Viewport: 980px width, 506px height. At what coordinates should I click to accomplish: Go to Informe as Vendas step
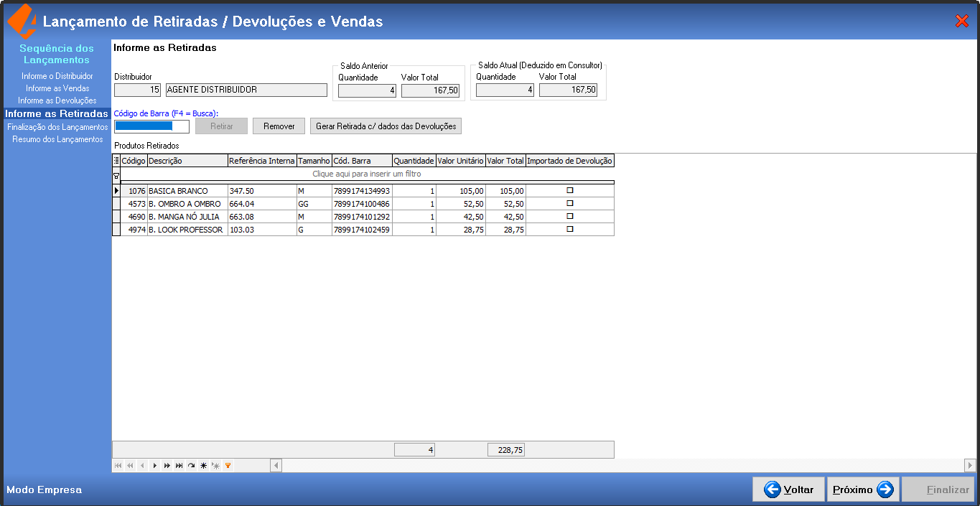[x=57, y=88]
